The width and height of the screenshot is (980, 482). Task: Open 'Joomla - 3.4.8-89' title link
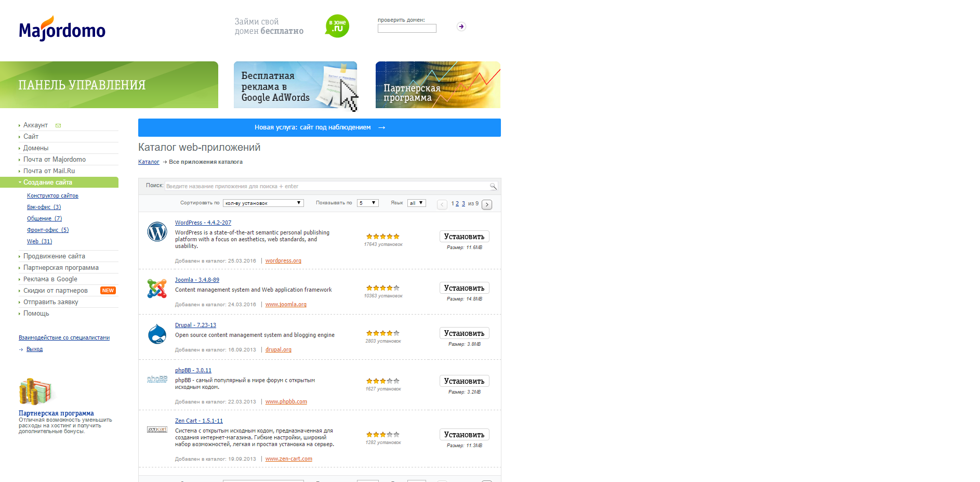(197, 280)
